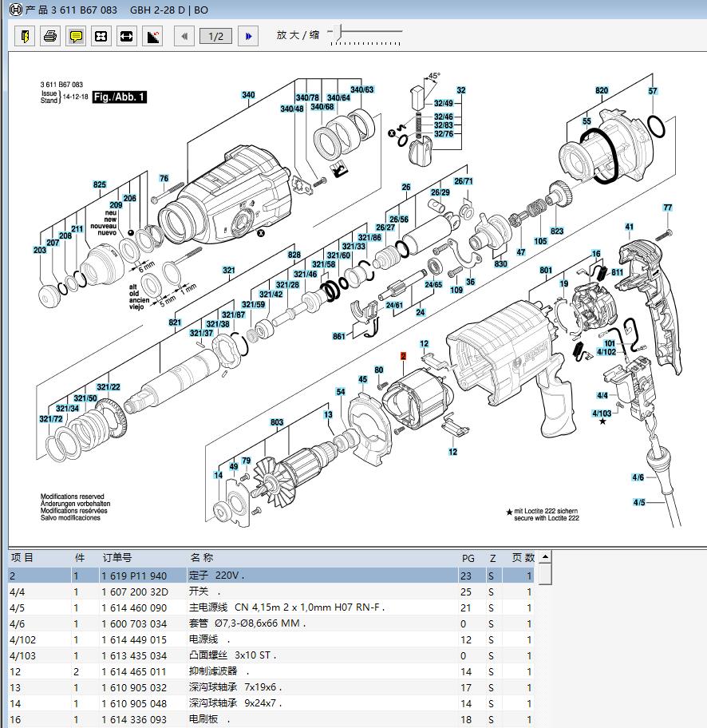Click the parts list scroll-up arrow

click(x=546, y=556)
